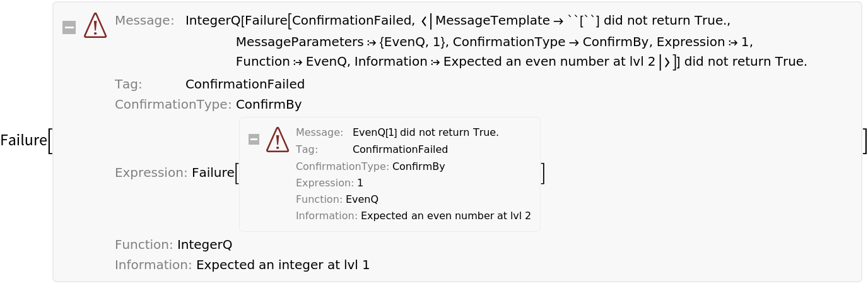Click the large outer warning triangle icon

[95, 26]
